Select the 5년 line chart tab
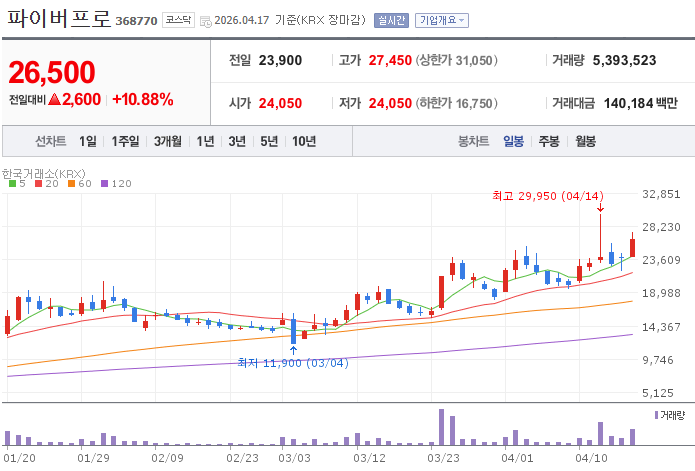Viewport: 695px width, 471px height. tap(269, 141)
